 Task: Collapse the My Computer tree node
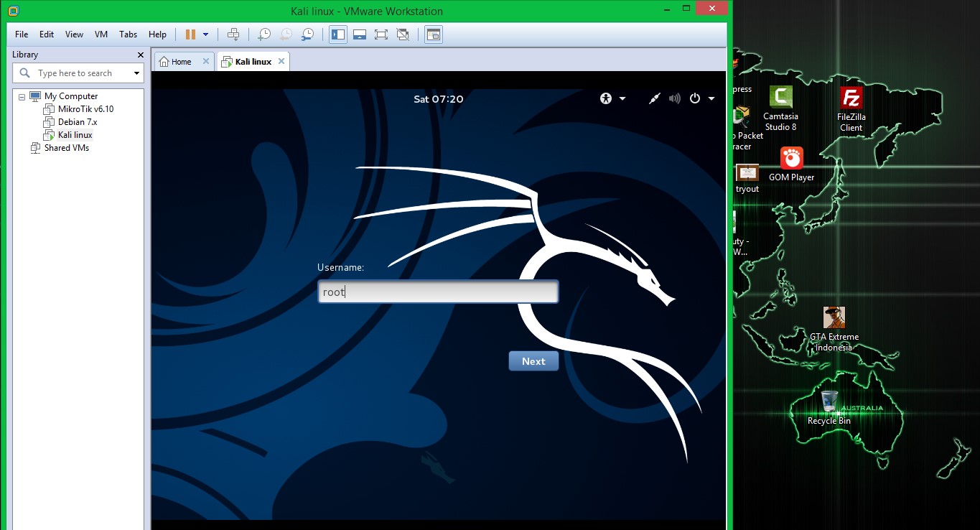(22, 96)
